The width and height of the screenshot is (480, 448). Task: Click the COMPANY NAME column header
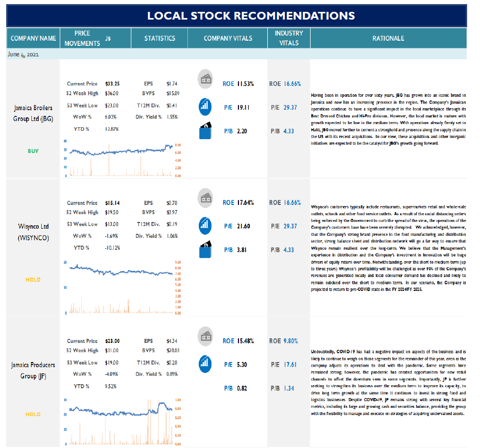click(x=33, y=38)
